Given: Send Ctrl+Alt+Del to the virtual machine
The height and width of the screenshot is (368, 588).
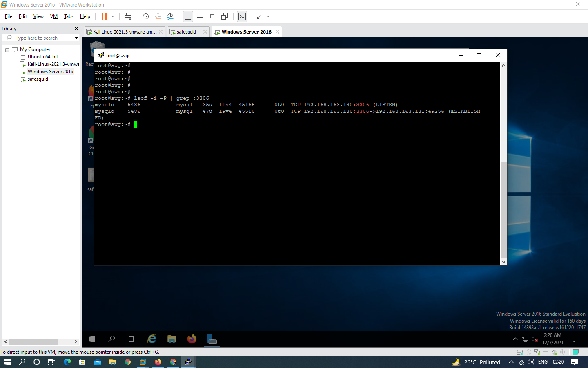Looking at the screenshot, I should point(128,16).
